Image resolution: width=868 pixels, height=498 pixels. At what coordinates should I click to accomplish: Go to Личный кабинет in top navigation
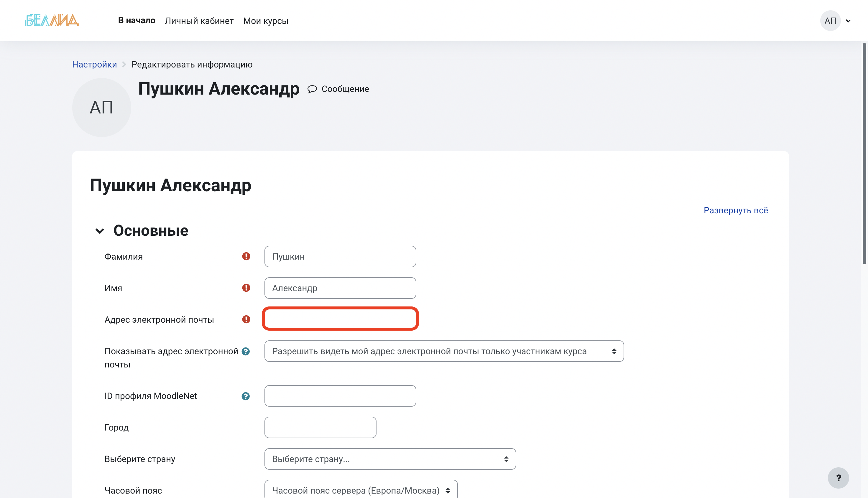pos(199,21)
